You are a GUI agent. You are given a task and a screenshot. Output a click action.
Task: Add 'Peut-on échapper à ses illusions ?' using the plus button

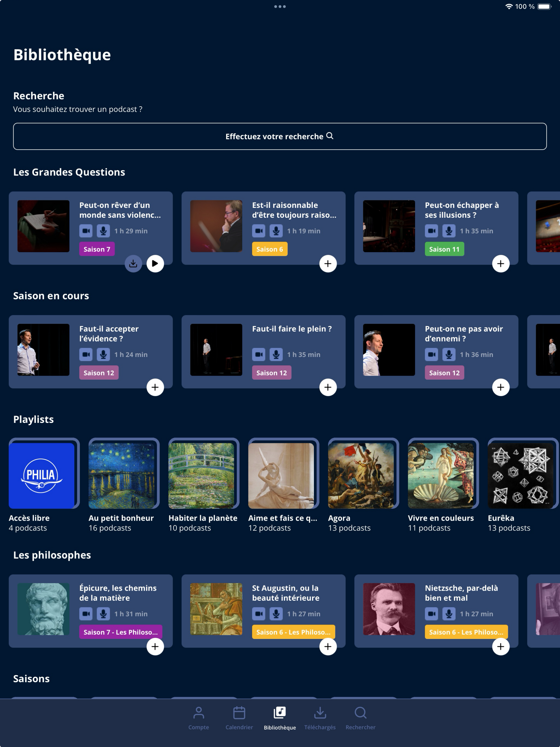501,263
